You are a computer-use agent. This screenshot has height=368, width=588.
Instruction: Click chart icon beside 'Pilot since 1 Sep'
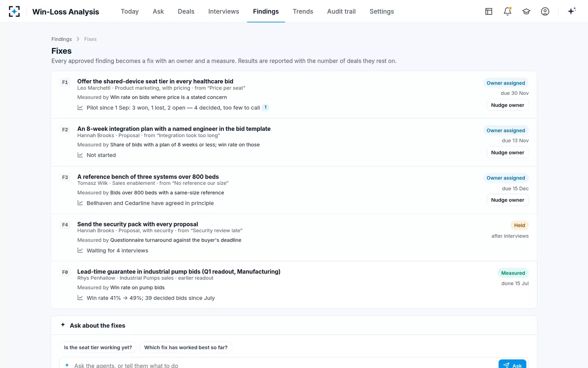80,108
